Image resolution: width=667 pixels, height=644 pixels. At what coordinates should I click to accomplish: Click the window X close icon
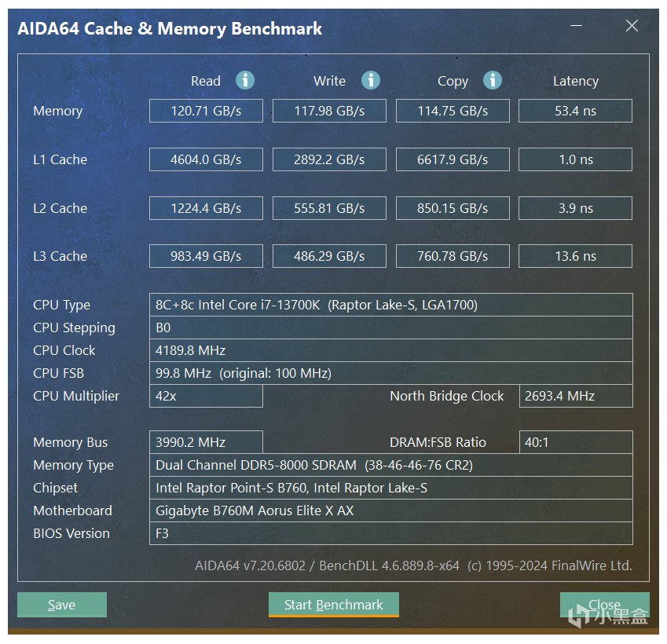tap(632, 25)
